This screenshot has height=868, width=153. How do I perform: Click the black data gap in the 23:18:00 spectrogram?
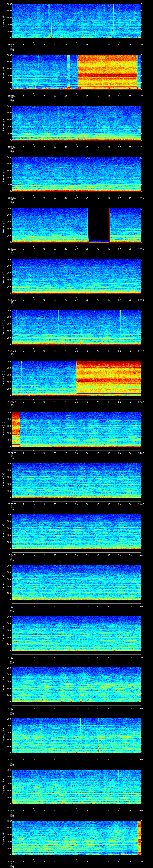[99, 225]
